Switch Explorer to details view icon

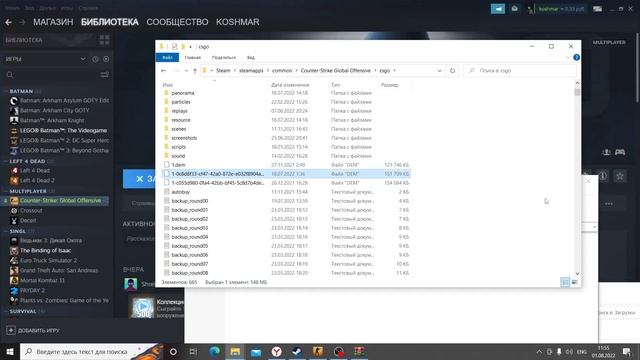(565, 282)
